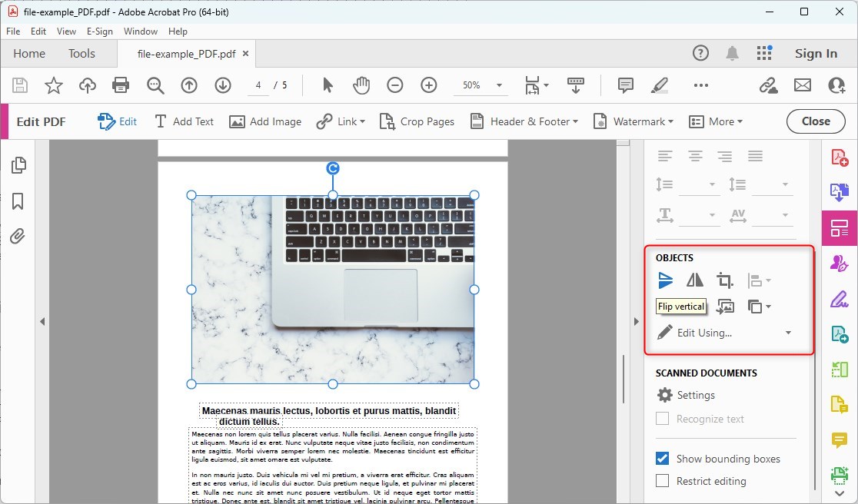The height and width of the screenshot is (504, 858).
Task: Expand the Edit Using dropdown
Action: pos(787,333)
